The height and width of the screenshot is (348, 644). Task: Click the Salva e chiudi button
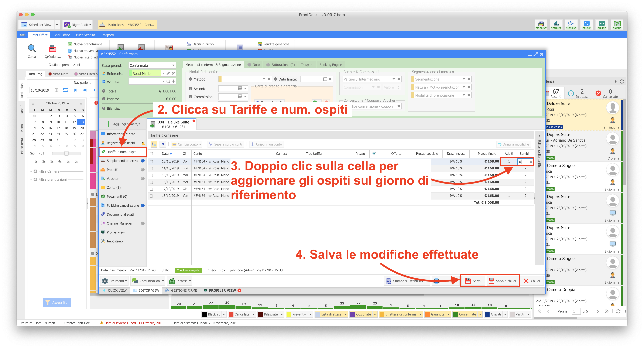[x=503, y=281]
